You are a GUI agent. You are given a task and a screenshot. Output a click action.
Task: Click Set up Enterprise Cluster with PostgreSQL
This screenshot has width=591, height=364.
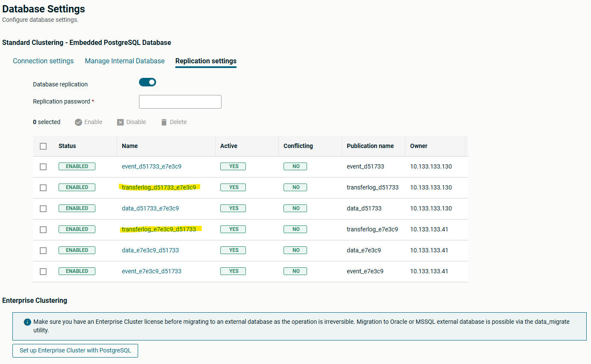pyautogui.click(x=75, y=351)
